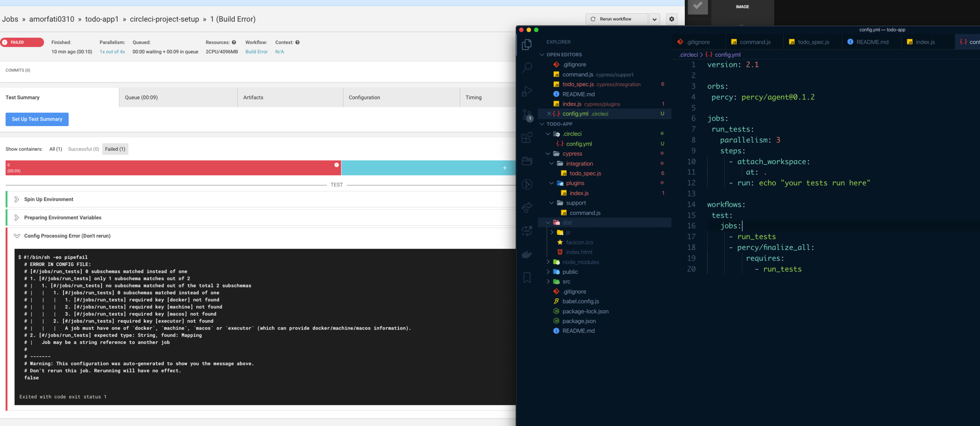Open Bookmarks view in activity bar
This screenshot has width=980, height=426.
pos(527,277)
